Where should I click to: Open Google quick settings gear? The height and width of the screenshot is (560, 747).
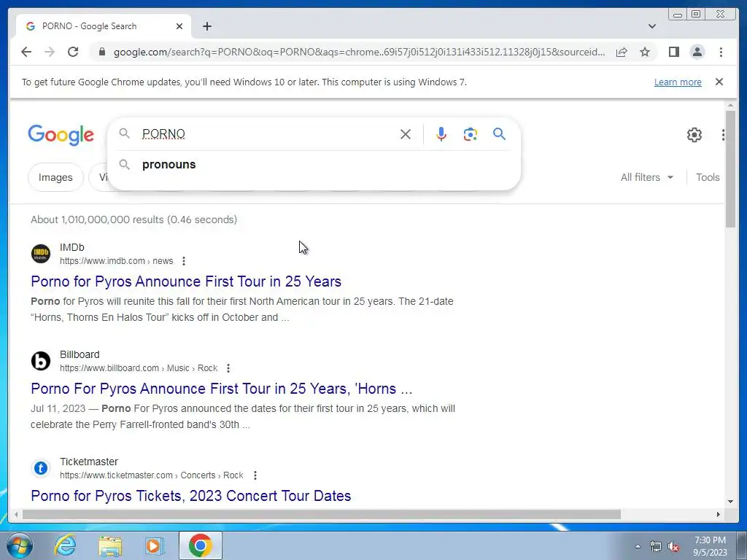(694, 135)
